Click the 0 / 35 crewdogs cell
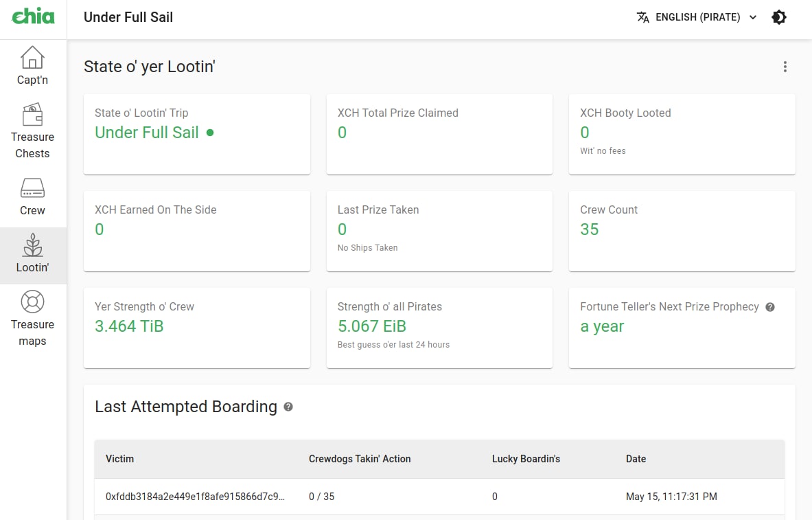The image size is (812, 520). [322, 497]
